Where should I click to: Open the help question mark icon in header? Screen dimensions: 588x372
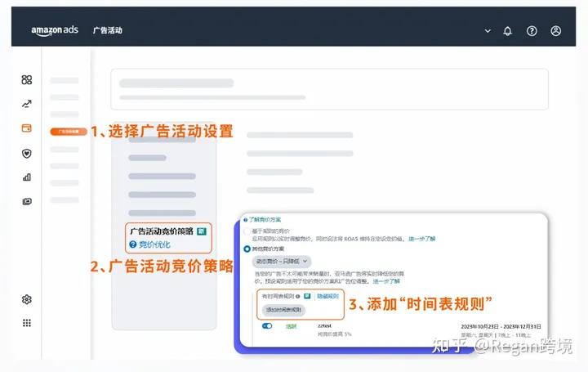(x=532, y=31)
